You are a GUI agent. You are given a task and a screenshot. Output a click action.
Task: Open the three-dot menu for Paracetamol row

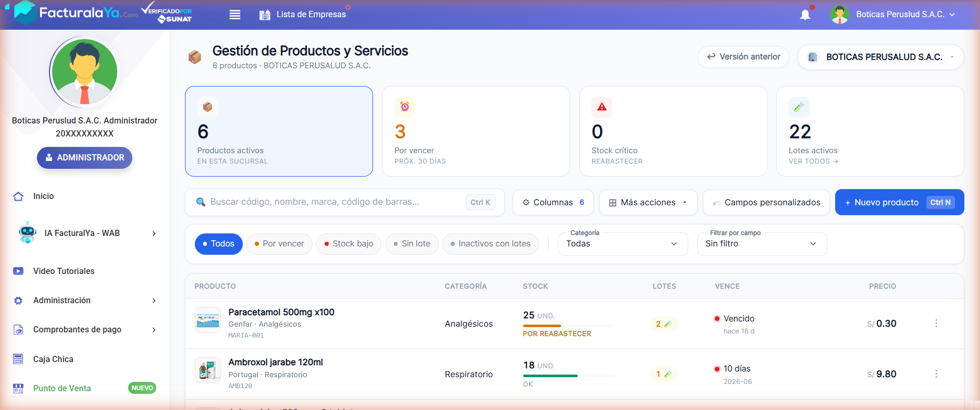936,324
